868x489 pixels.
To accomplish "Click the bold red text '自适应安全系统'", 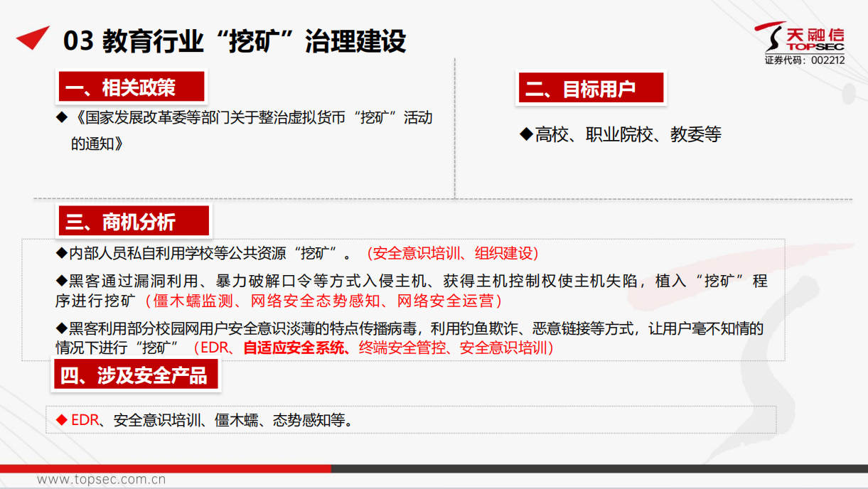I will pos(294,348).
